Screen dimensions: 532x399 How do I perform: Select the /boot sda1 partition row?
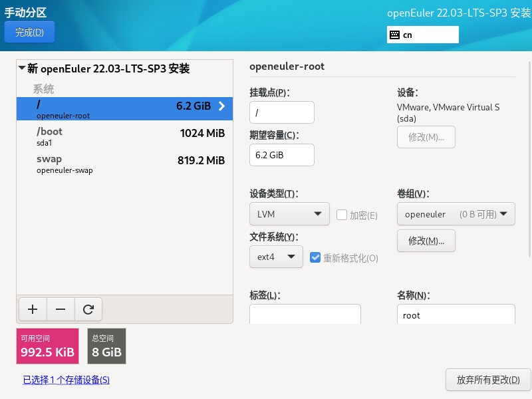(124, 136)
